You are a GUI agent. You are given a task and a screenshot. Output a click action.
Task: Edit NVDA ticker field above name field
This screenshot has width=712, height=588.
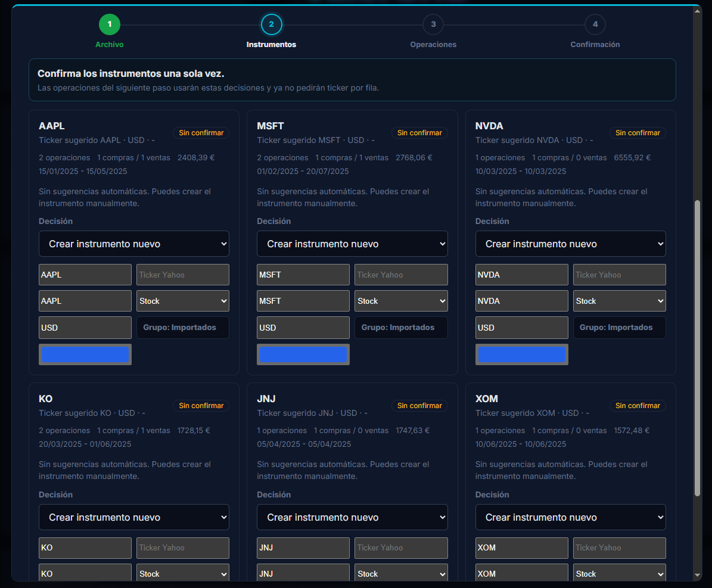(x=522, y=275)
